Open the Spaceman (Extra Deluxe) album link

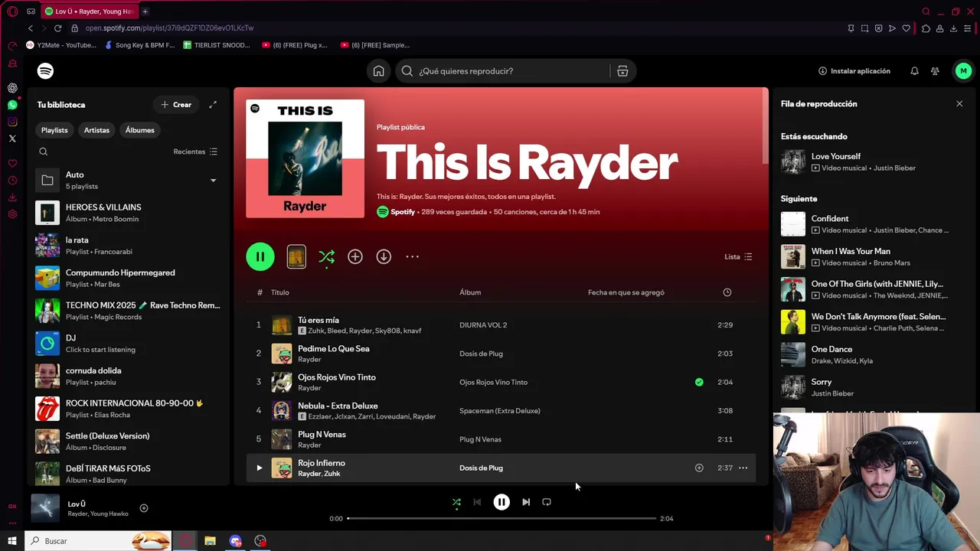(x=500, y=411)
